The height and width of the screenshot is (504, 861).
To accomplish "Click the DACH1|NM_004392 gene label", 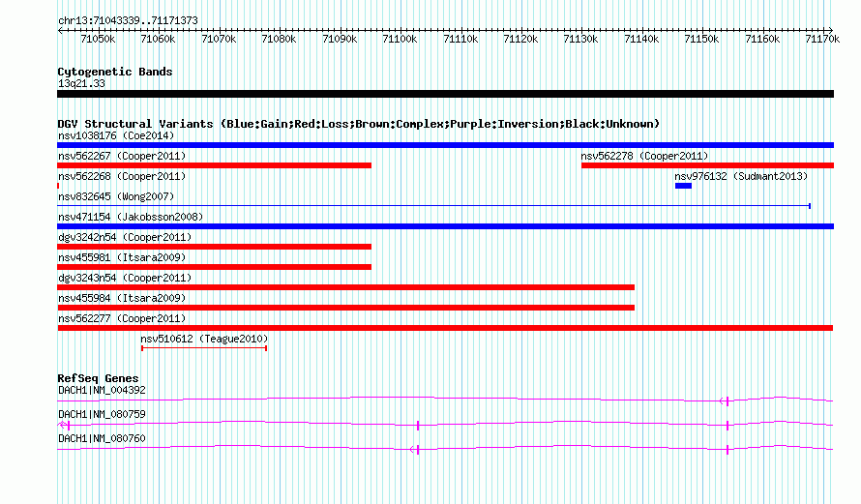I will click(x=102, y=391).
